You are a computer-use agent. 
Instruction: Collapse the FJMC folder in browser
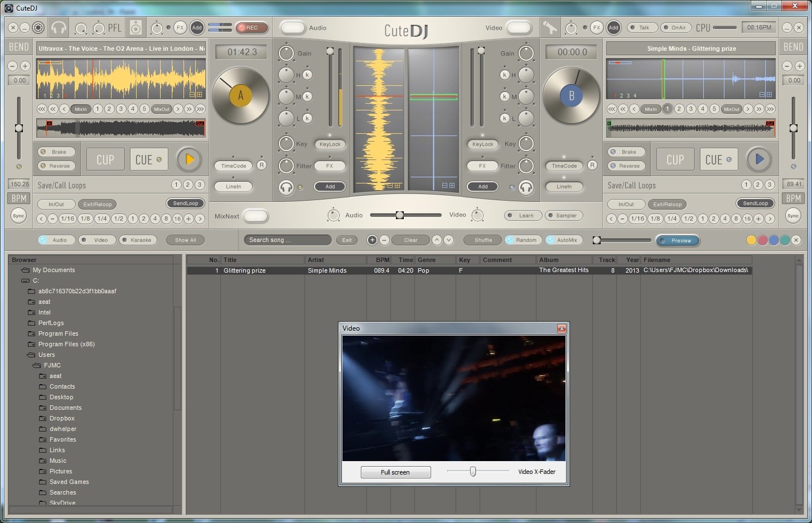click(x=37, y=365)
